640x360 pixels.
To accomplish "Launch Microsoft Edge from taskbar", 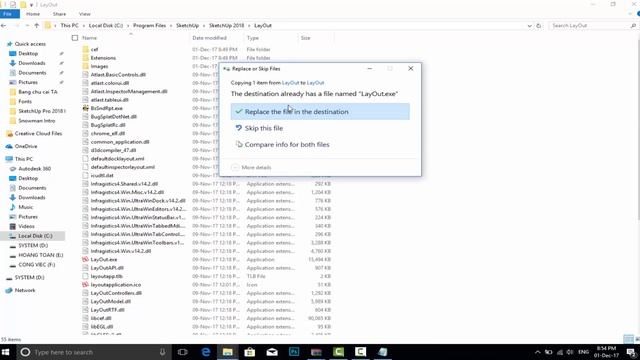I will [206, 352].
